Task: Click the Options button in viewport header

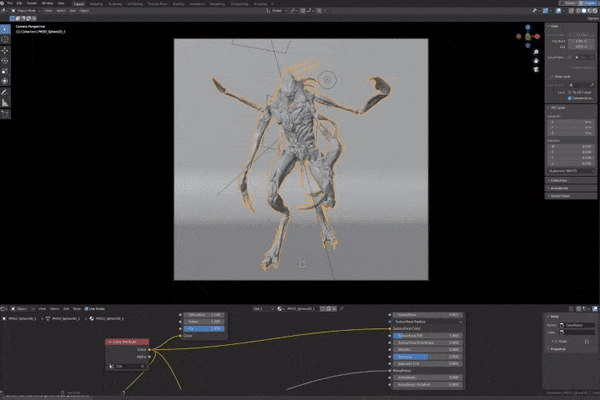Action: [592, 18]
